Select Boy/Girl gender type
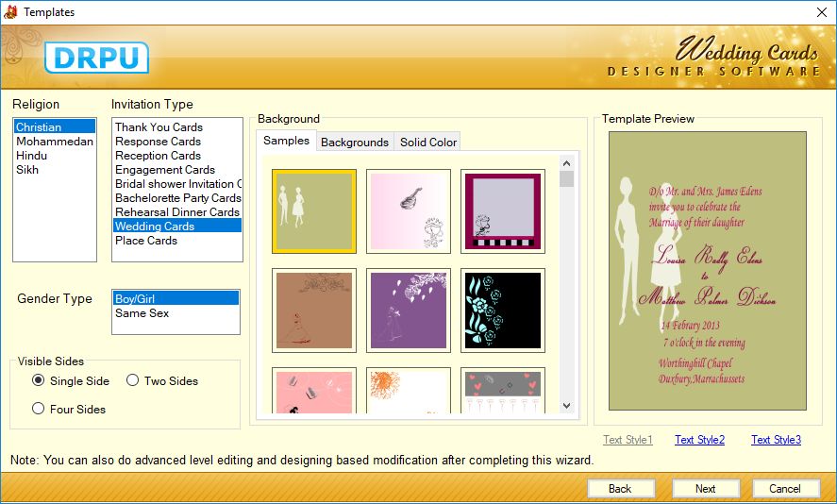 176,298
